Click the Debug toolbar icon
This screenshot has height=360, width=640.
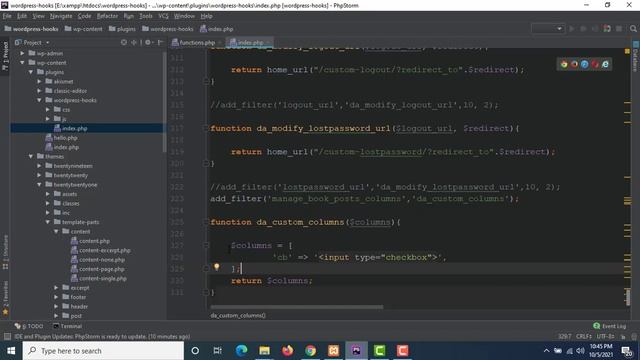[x=583, y=29]
